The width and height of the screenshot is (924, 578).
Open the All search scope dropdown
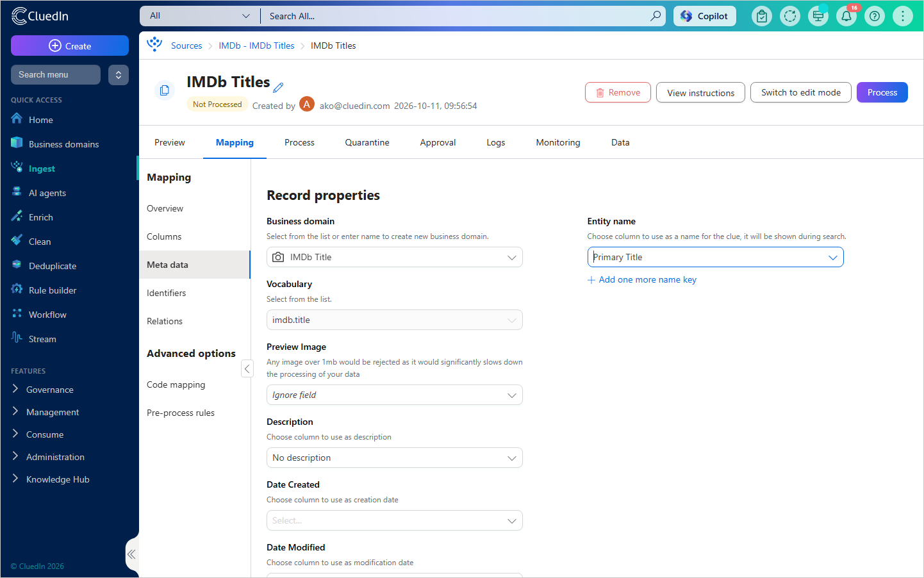click(200, 16)
